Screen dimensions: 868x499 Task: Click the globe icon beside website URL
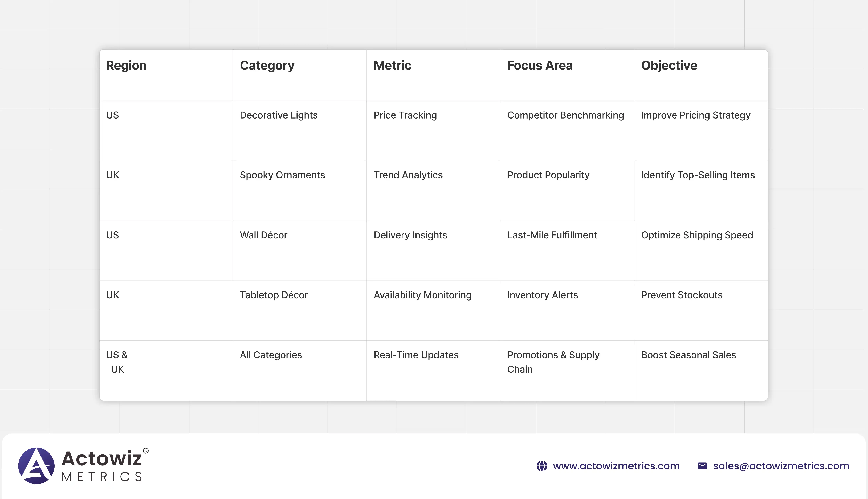(541, 466)
